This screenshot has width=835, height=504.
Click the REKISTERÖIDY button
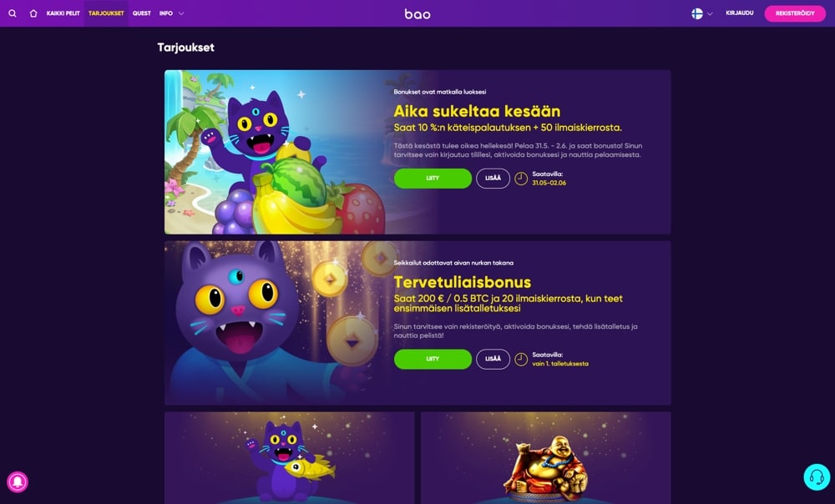pyautogui.click(x=795, y=13)
